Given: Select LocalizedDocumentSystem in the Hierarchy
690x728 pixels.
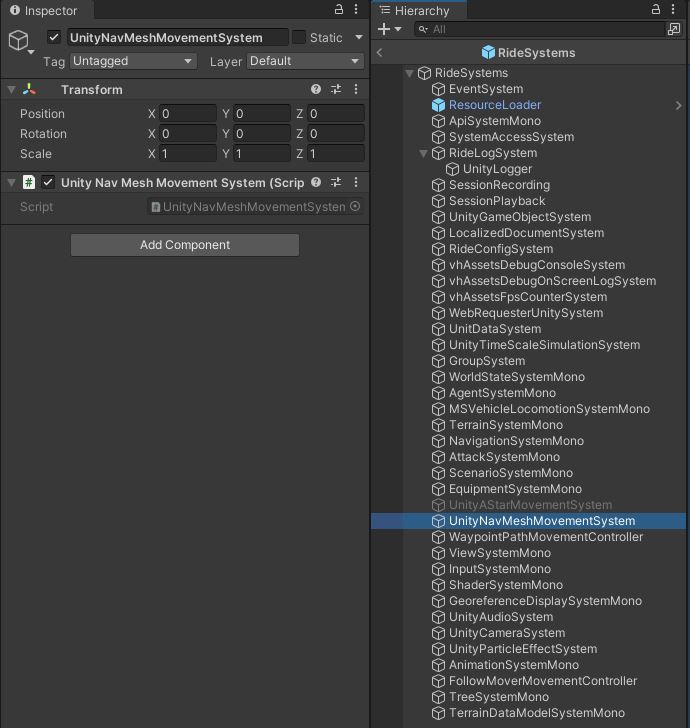Looking at the screenshot, I should pos(526,234).
